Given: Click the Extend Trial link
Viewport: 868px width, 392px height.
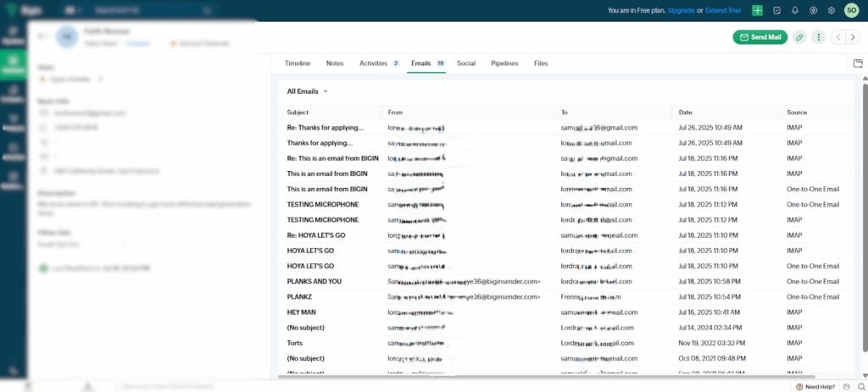Looking at the screenshot, I should click(x=721, y=11).
